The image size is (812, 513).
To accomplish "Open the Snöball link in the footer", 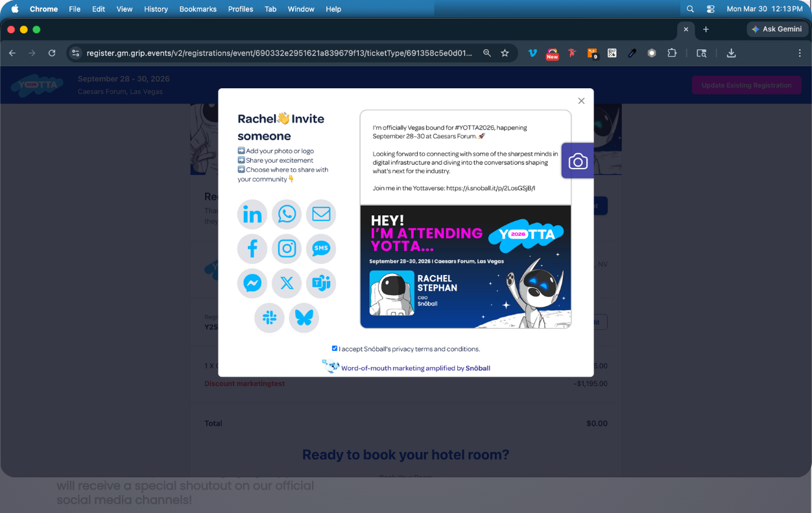I will pos(478,368).
